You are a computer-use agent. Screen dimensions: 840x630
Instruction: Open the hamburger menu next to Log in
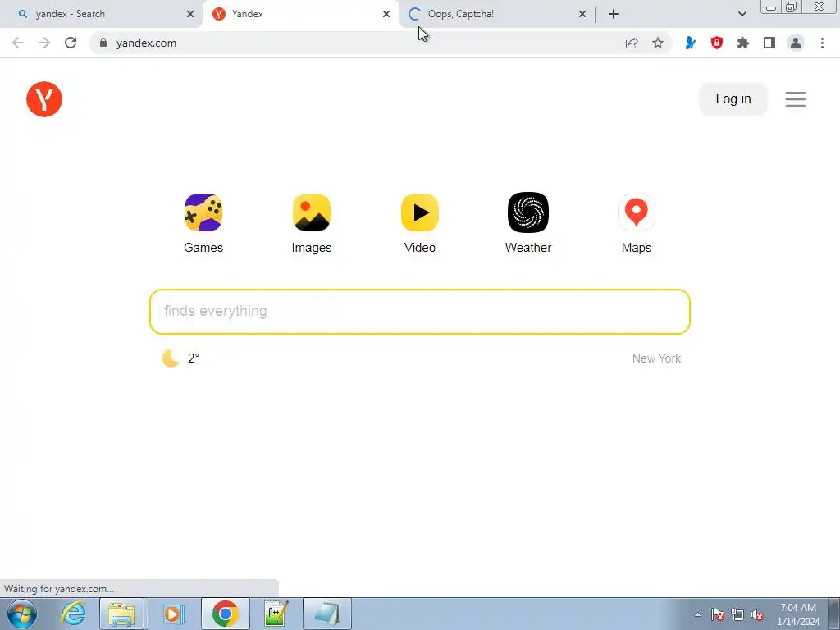(796, 99)
